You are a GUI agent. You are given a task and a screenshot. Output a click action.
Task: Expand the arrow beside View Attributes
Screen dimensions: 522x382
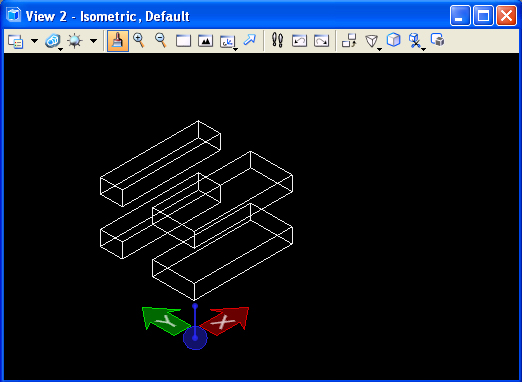[x=34, y=41]
